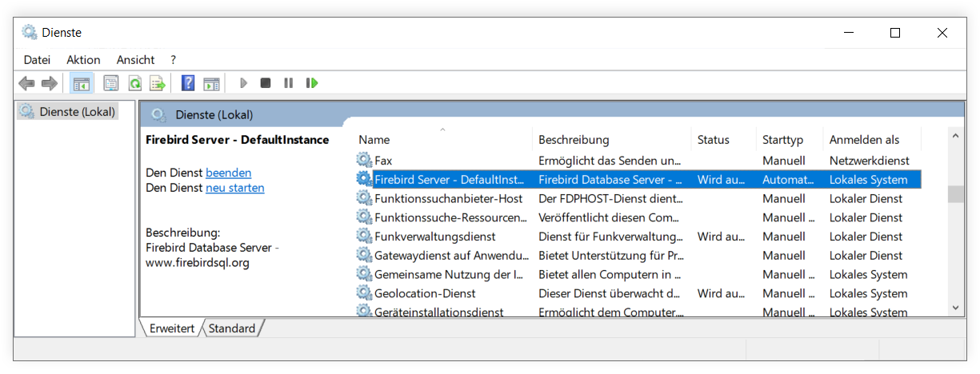Click the gear icon of Firebird Server row
The image size is (980, 374).
click(364, 180)
